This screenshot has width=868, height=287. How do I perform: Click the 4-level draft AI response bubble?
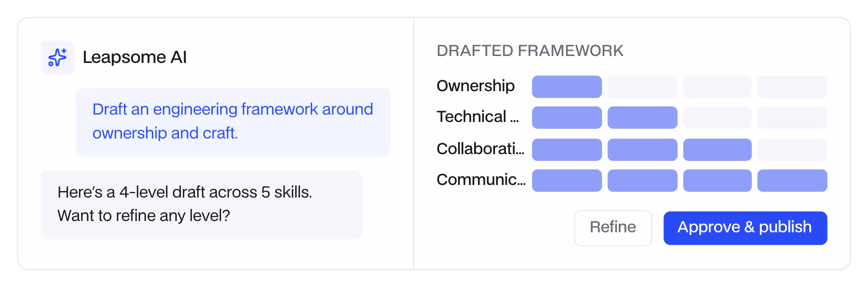(x=201, y=205)
